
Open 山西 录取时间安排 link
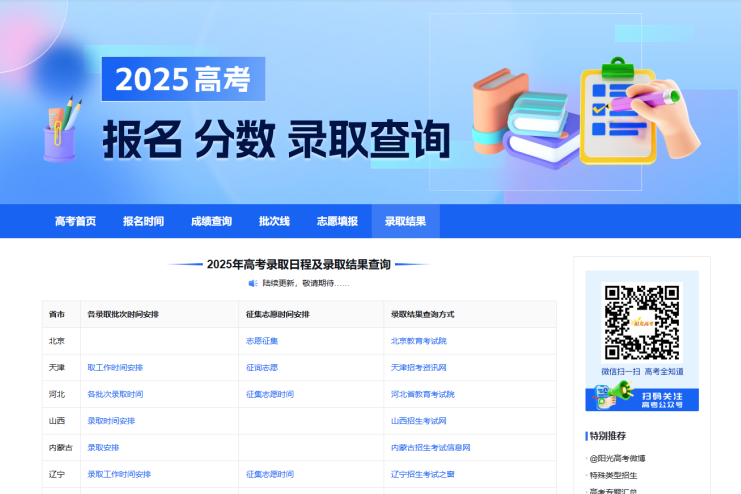(x=111, y=421)
